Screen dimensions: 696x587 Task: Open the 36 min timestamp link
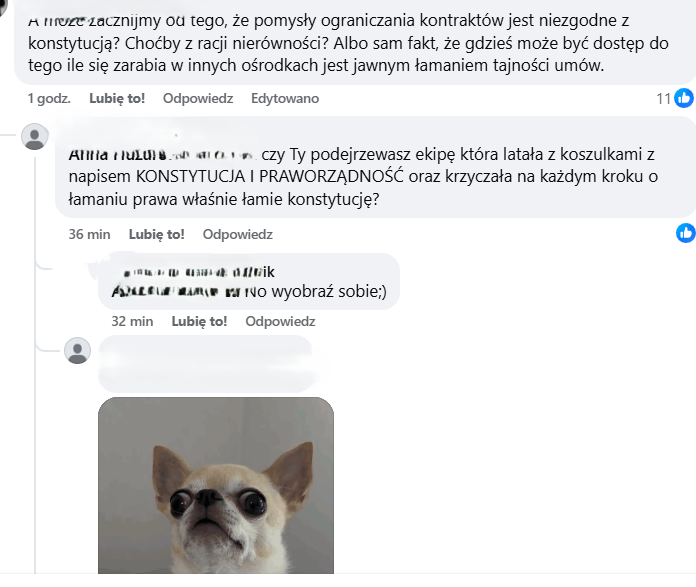89,234
